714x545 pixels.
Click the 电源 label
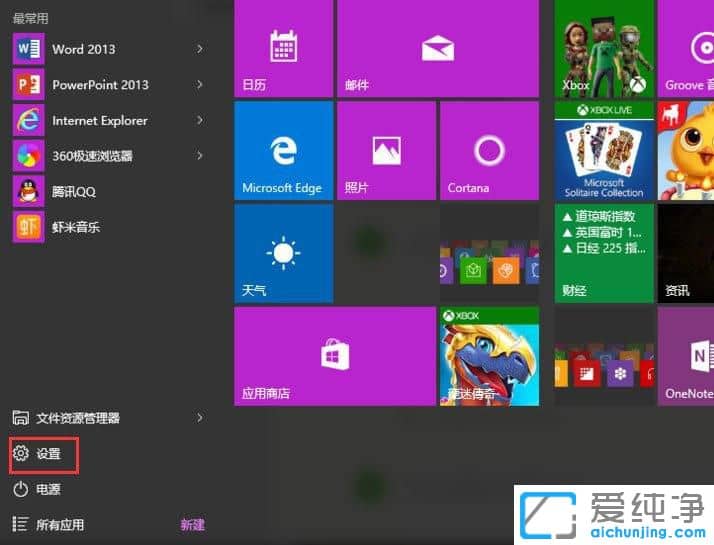(x=49, y=489)
